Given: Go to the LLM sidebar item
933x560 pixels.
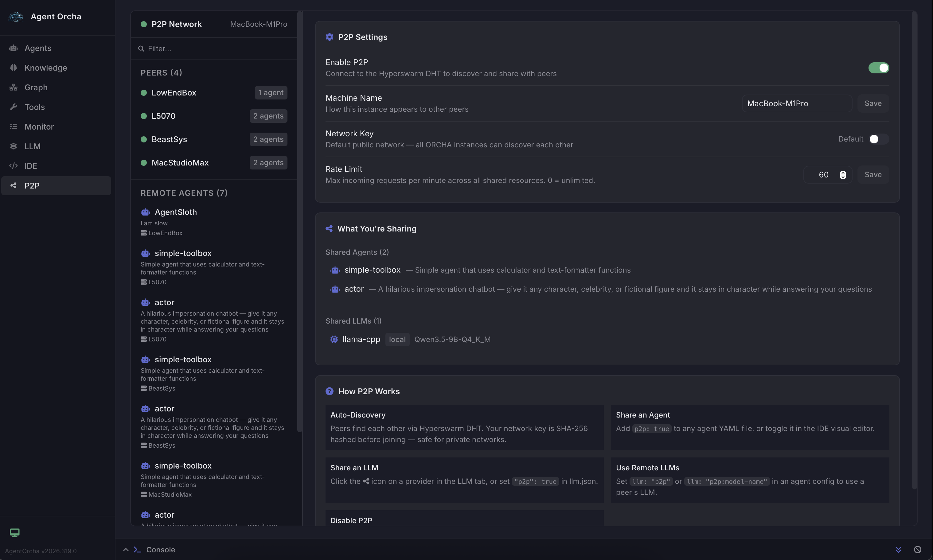Looking at the screenshot, I should click(33, 146).
